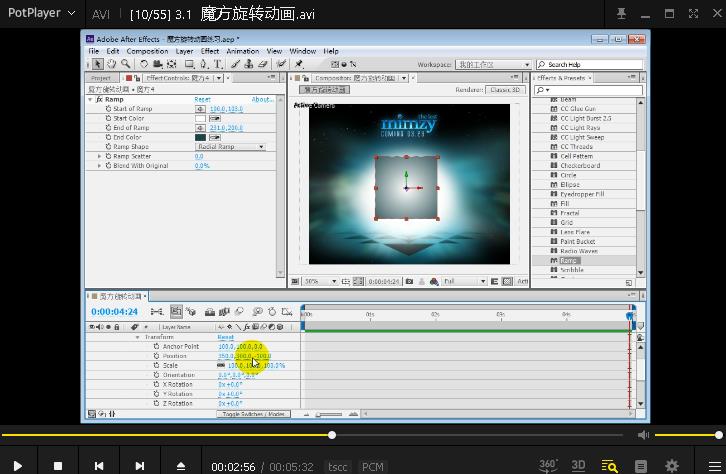
Task: Click the PotPlayer pin-on-top icon
Action: click(x=621, y=14)
